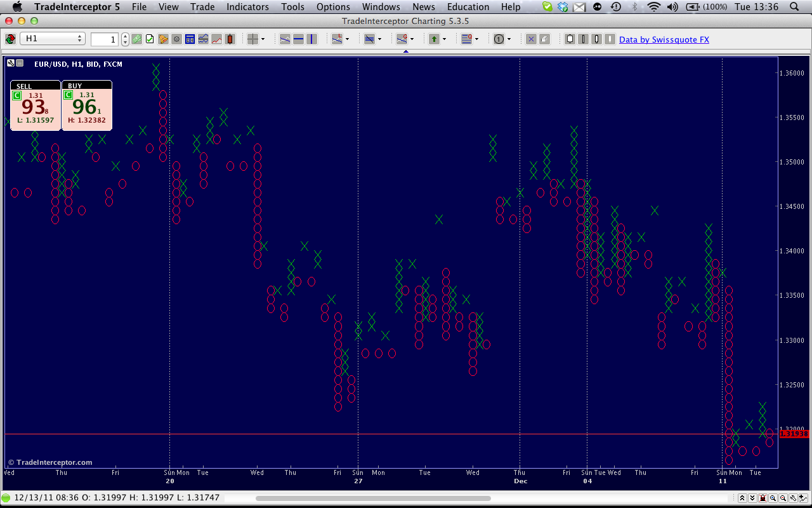Click the crossed-out red lock icon
The height and width of the screenshot is (508, 812).
click(763, 498)
